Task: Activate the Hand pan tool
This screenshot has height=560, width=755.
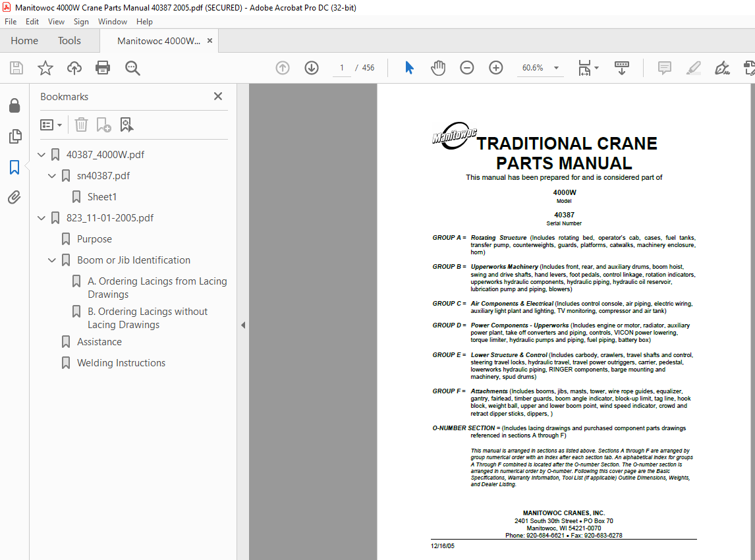Action: 438,68
